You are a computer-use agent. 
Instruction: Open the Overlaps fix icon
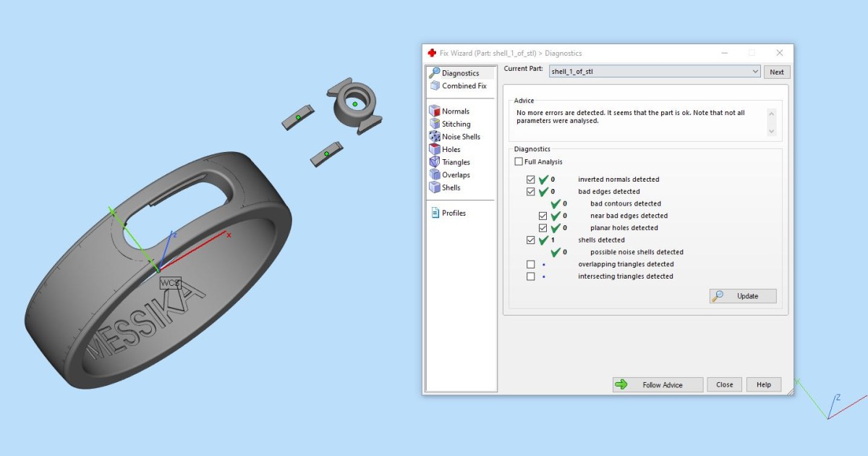(x=435, y=174)
